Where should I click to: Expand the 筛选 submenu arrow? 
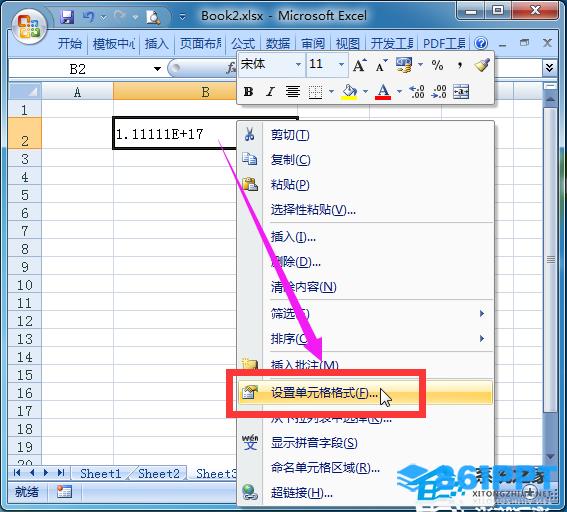(x=482, y=313)
